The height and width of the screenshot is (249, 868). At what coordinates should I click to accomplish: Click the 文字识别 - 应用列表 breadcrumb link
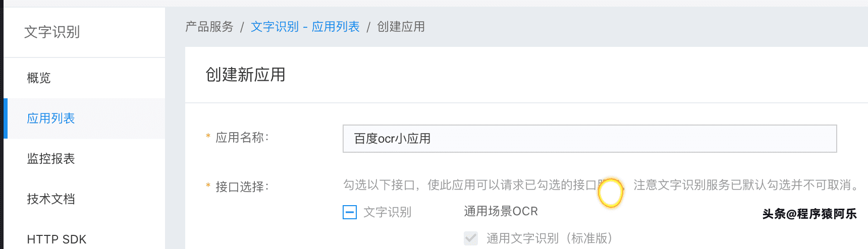pyautogui.click(x=305, y=27)
